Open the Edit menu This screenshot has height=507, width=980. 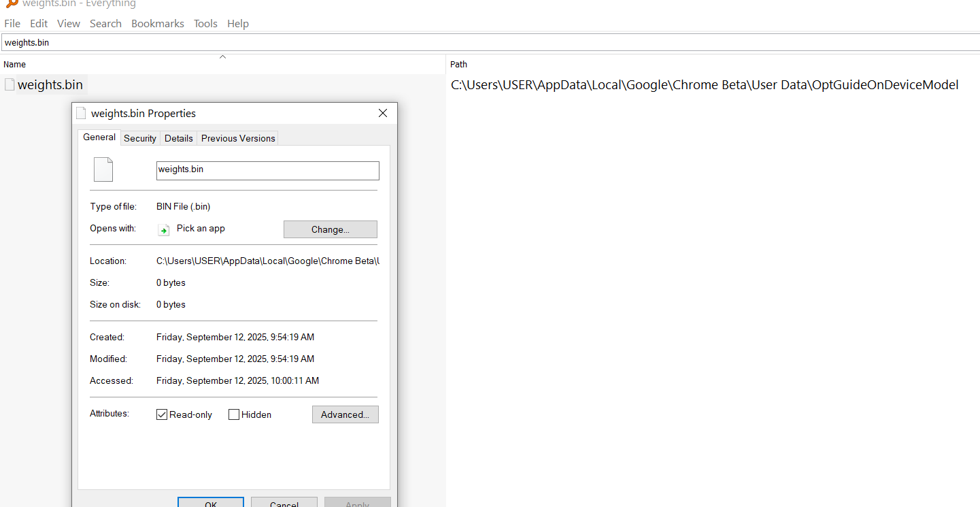coord(39,23)
